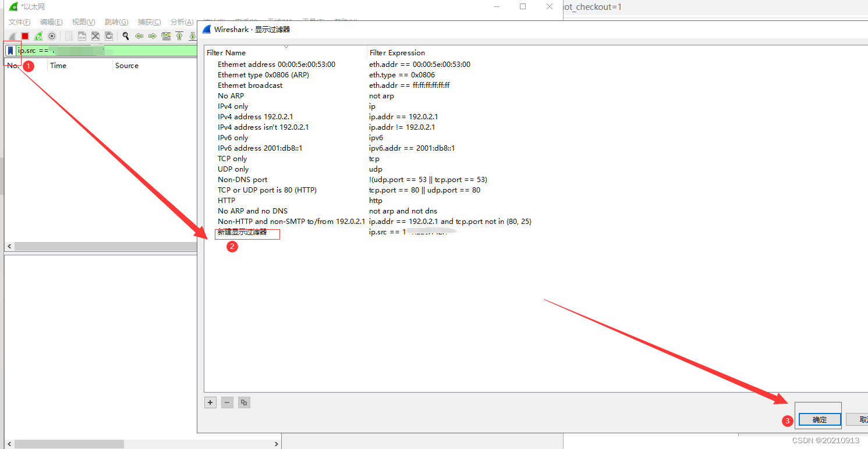Viewport: 868px width, 449px height.
Task: Select the No ARP filter row
Action: coord(231,96)
